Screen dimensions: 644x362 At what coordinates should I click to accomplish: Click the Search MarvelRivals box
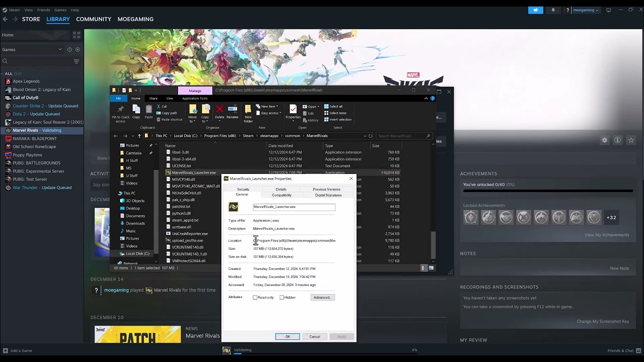pos(404,136)
